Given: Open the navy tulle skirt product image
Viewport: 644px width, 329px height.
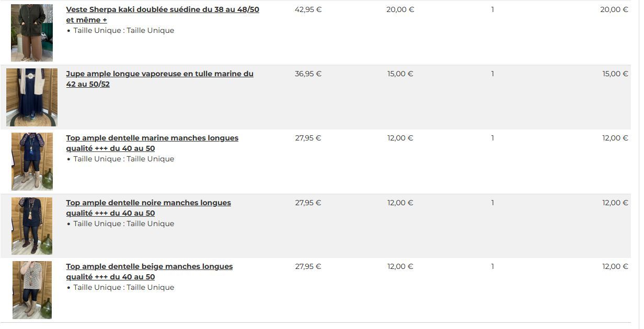Looking at the screenshot, I should click(32, 97).
